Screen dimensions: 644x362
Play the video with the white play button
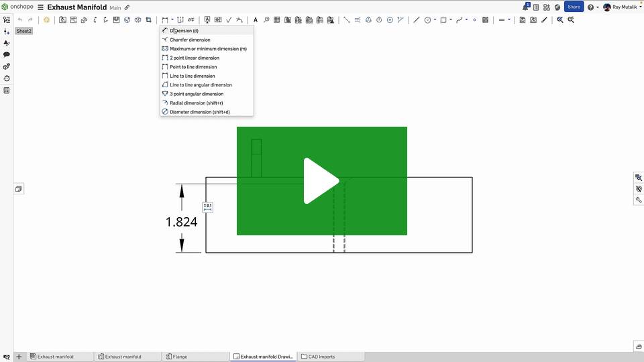click(x=321, y=180)
